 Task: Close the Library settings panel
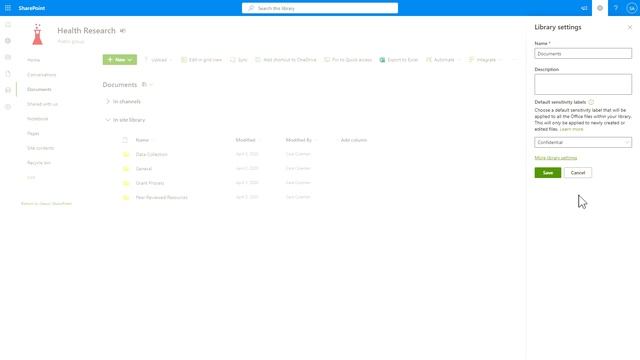[630, 27]
